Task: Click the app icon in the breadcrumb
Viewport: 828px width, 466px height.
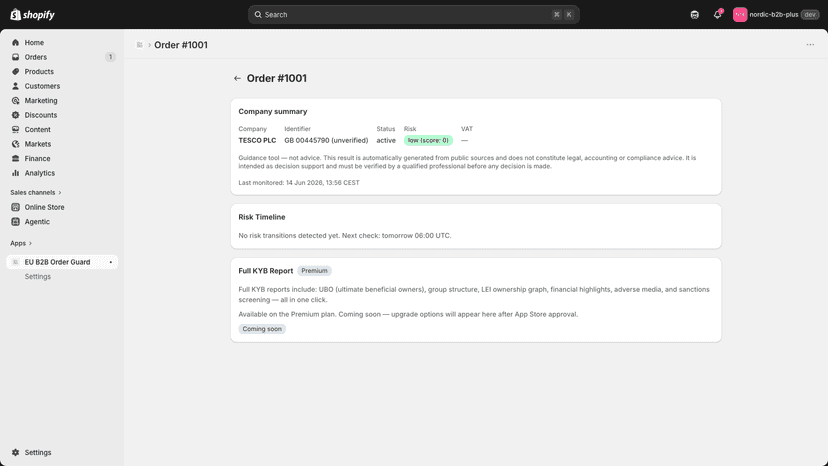Action: pyautogui.click(x=139, y=45)
